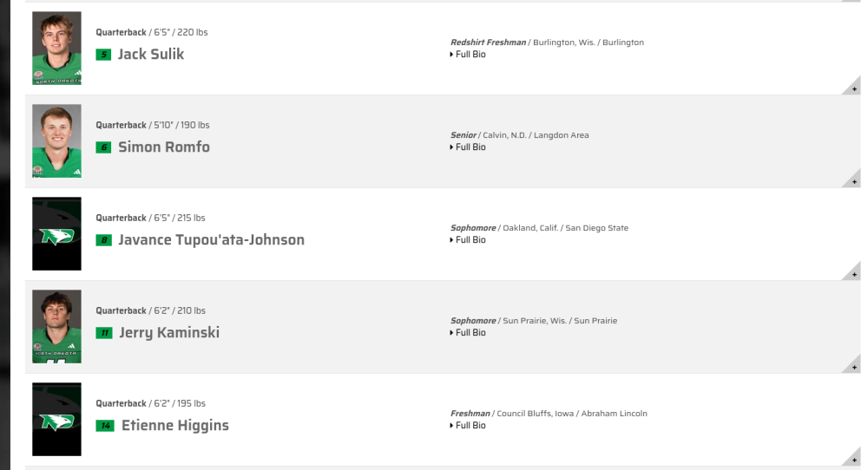Image resolution: width=868 pixels, height=470 pixels.
Task: Click the Etienne Higgins player name
Action: coord(175,425)
